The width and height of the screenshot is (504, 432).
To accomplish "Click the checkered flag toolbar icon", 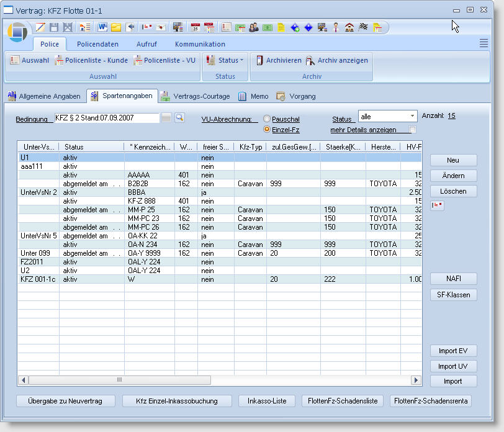I will click(364, 27).
